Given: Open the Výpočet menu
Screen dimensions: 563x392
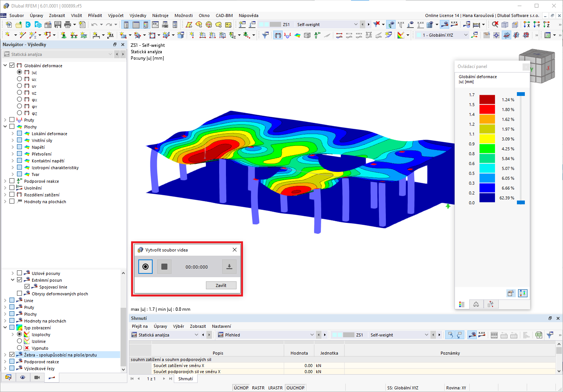Looking at the screenshot, I should tap(116, 15).
